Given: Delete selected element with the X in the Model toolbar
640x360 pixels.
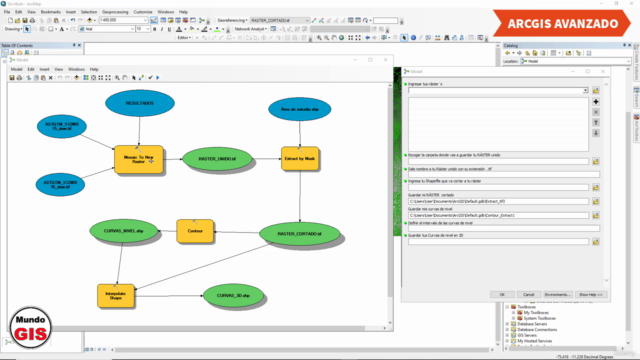Looking at the screenshot, I should 51,78.
